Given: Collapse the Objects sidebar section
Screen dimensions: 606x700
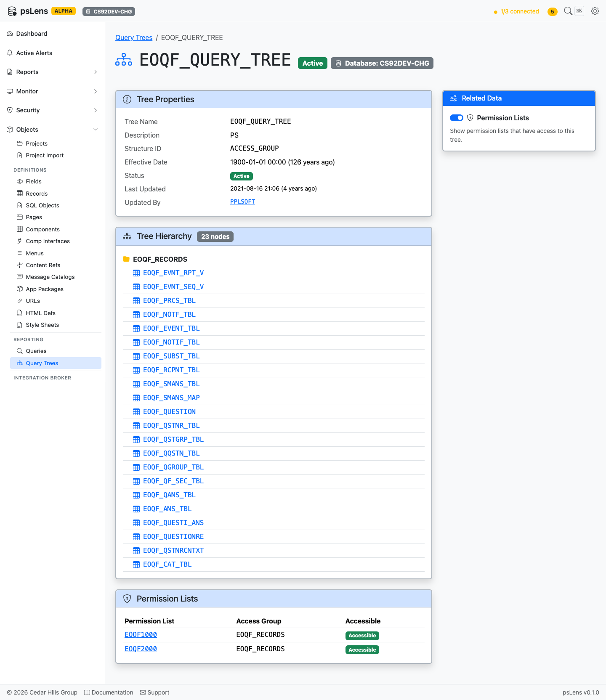Looking at the screenshot, I should pyautogui.click(x=53, y=130).
